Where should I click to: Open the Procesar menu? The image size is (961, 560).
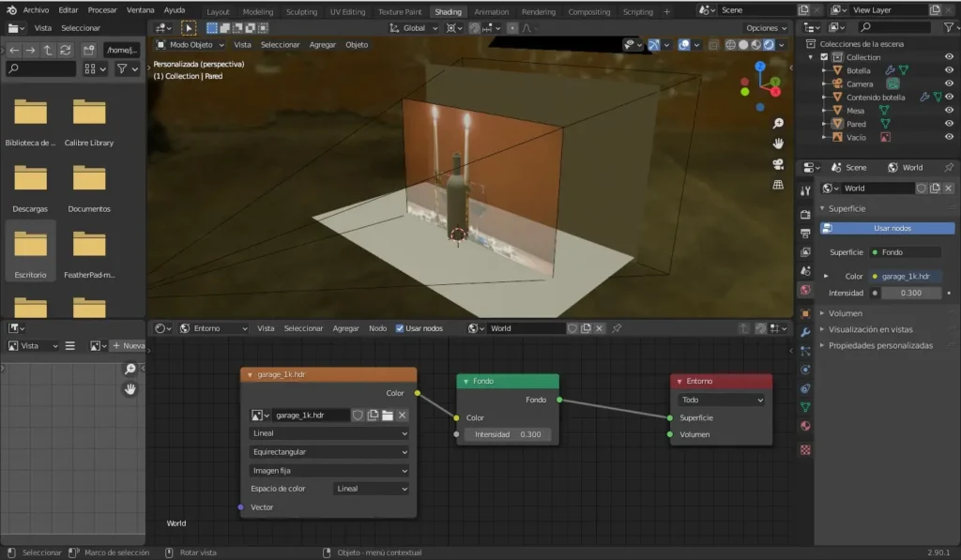click(102, 10)
